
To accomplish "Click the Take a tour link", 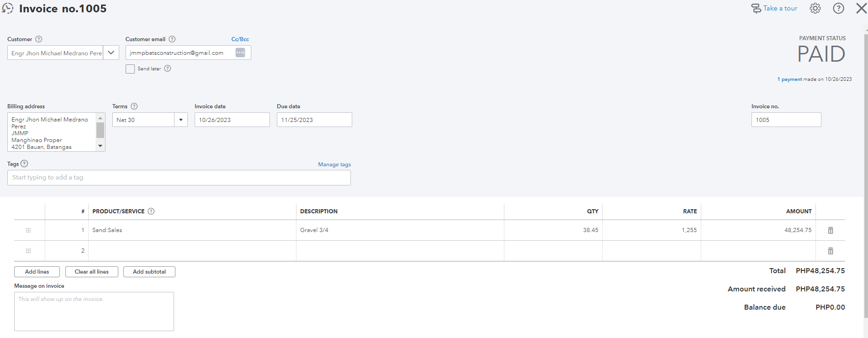I will coord(774,9).
